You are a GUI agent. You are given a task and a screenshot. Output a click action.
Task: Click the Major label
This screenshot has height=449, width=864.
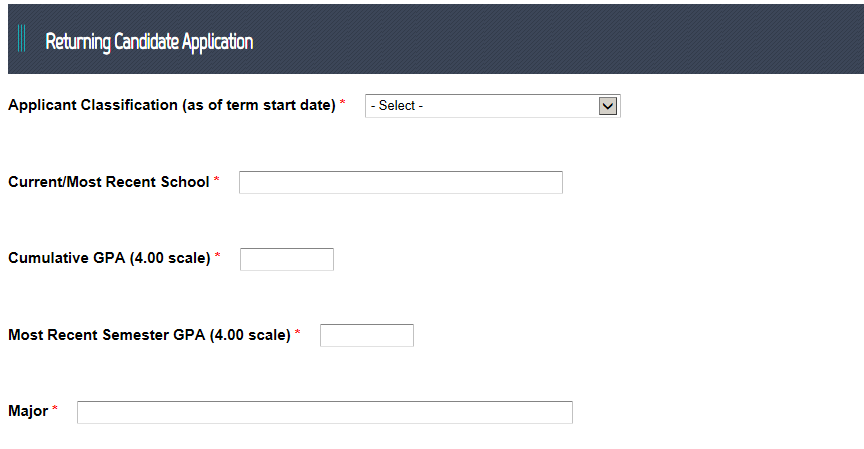[28, 411]
